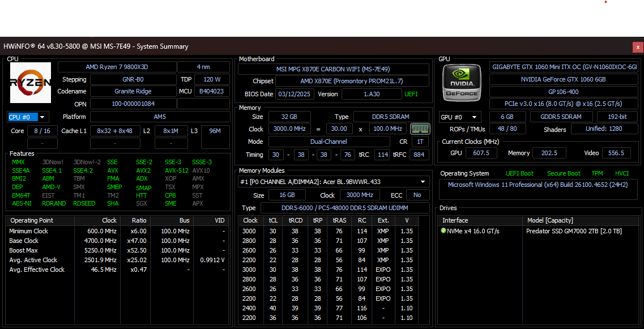Click the MSI MPG X870E CARBON WIFI field
The image size is (644, 329).
(x=333, y=69)
